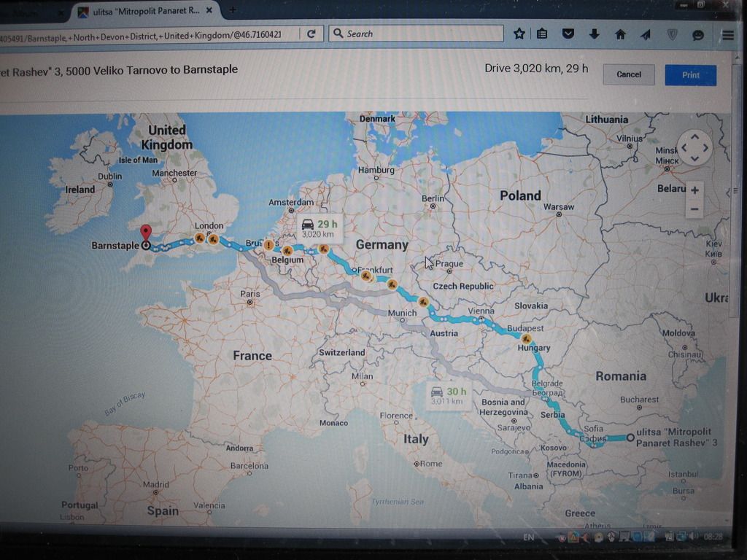Go to the Firefox home page

pyautogui.click(x=620, y=34)
